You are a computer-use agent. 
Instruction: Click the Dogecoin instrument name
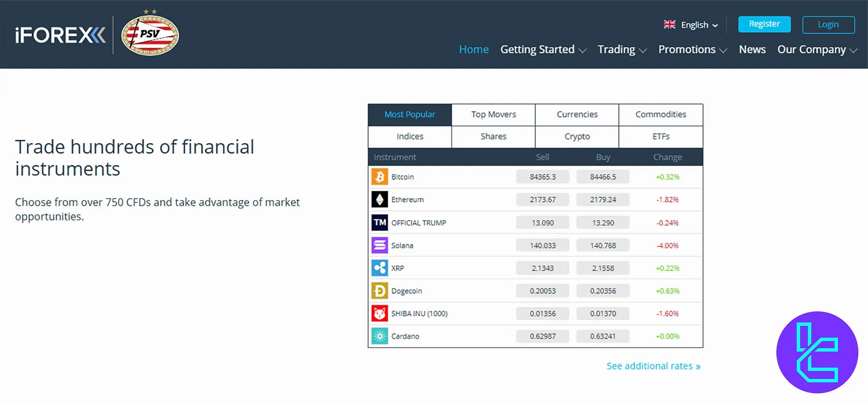tap(407, 291)
